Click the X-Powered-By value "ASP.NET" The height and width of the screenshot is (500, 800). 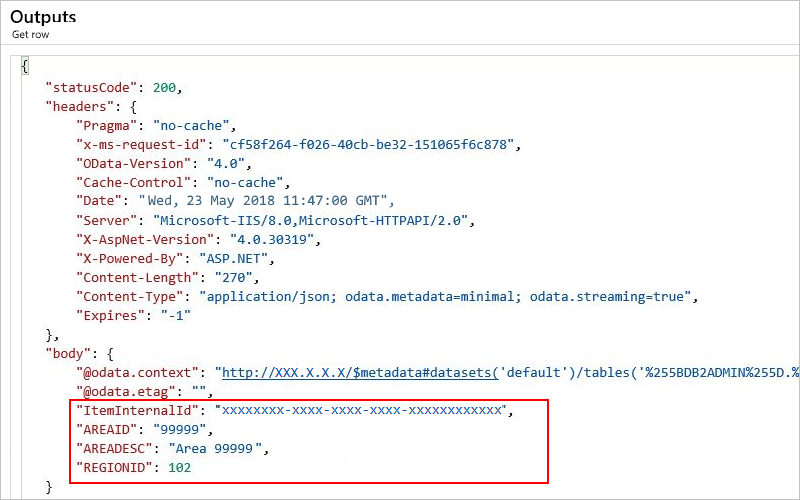coord(233,259)
